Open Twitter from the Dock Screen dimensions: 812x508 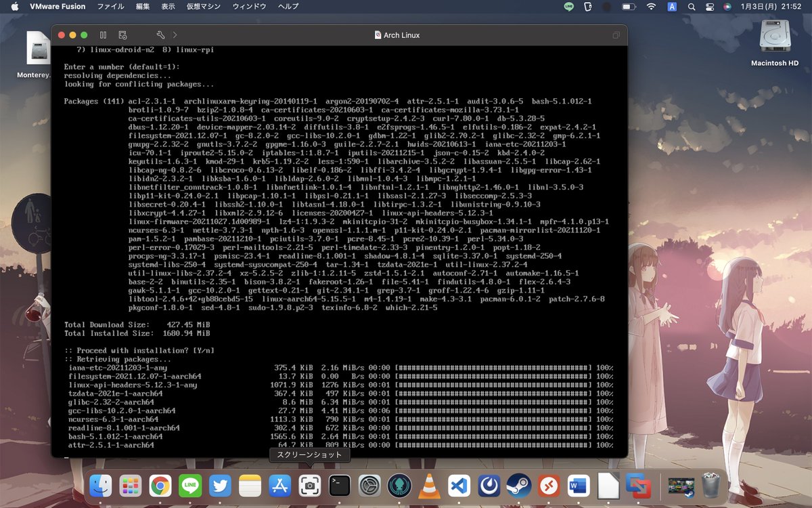coord(220,485)
